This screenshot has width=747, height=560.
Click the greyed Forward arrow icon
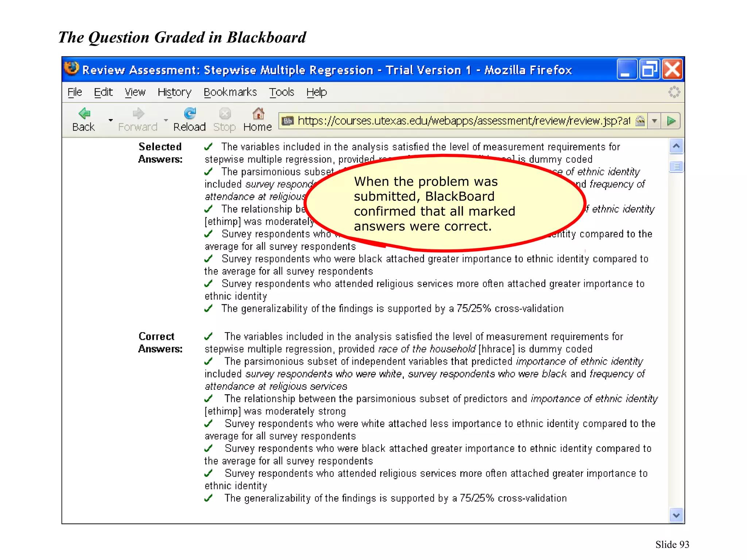138,113
